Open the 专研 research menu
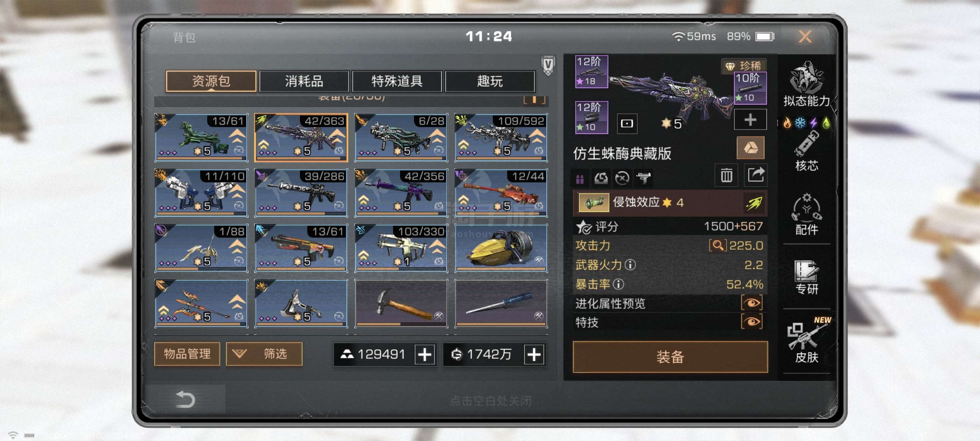Viewport: 980px width, 441px height. [806, 278]
